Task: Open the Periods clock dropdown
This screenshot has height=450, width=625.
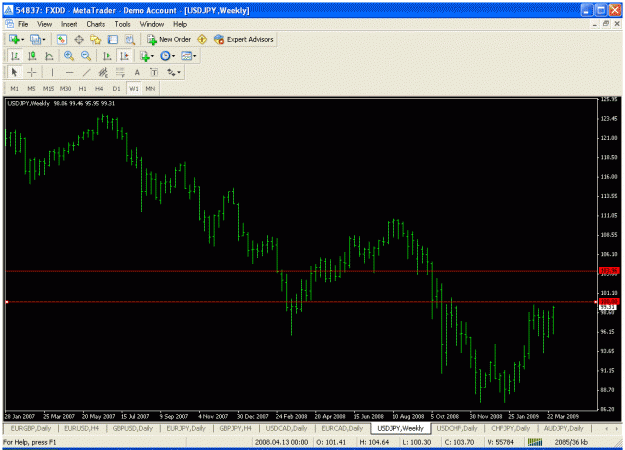Action: click(167, 56)
